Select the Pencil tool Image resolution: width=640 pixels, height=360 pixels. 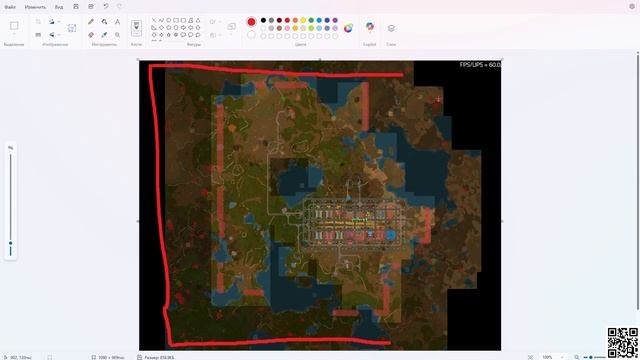(x=91, y=22)
